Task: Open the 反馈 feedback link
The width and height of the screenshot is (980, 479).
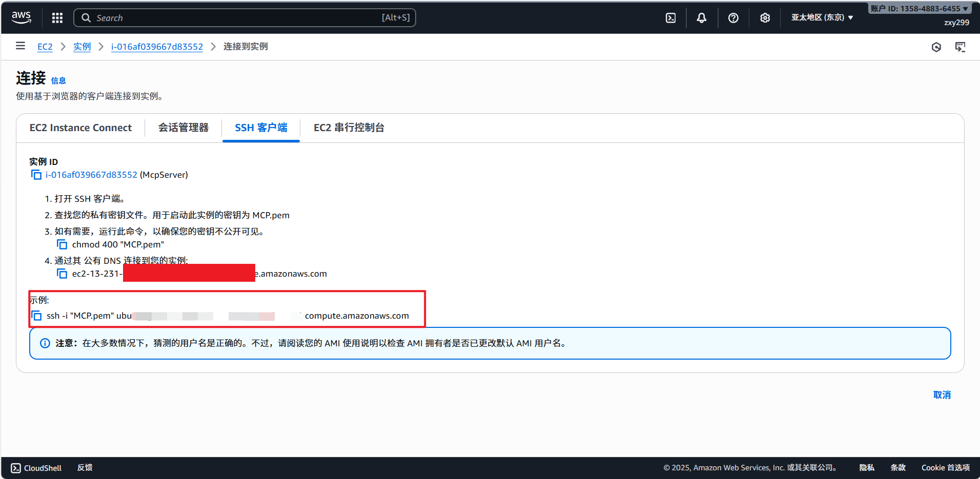Action: tap(85, 468)
